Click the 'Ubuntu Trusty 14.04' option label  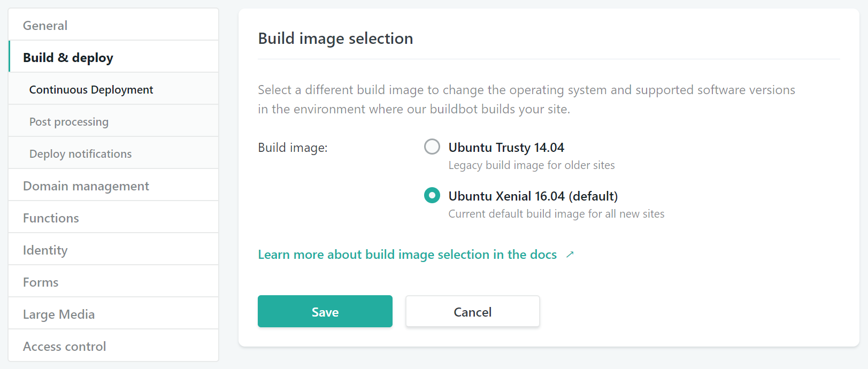(x=506, y=148)
